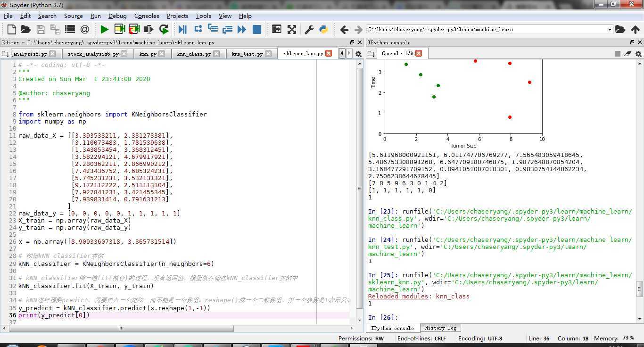The width and height of the screenshot is (644, 347).
Task: Open the Search menu
Action: (47, 16)
